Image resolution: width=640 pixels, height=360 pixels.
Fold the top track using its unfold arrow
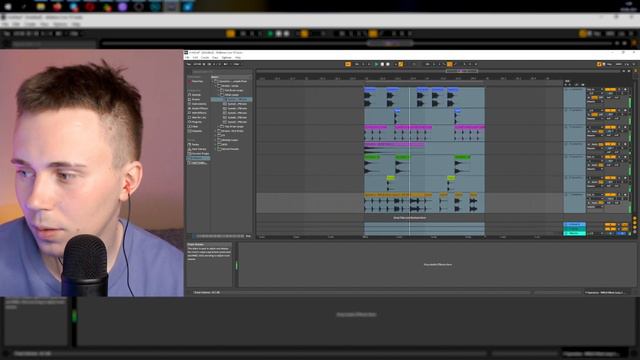(x=565, y=89)
